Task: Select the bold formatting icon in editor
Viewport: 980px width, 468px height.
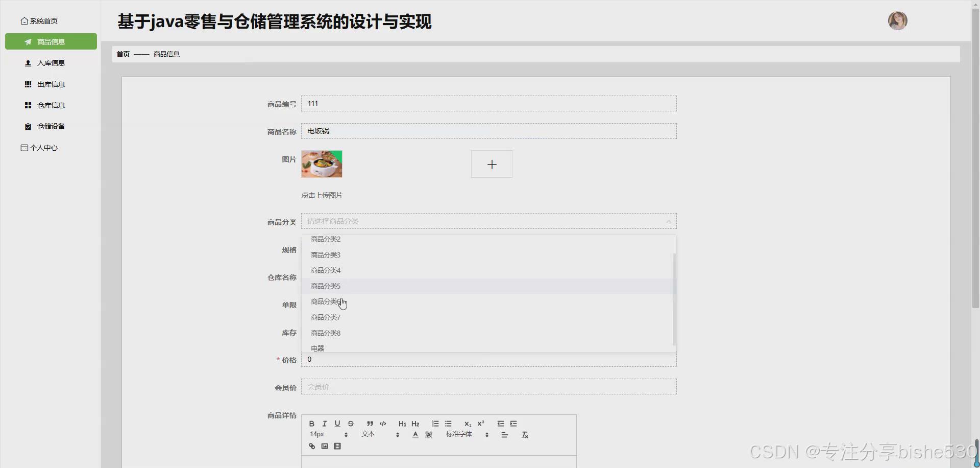Action: [312, 424]
